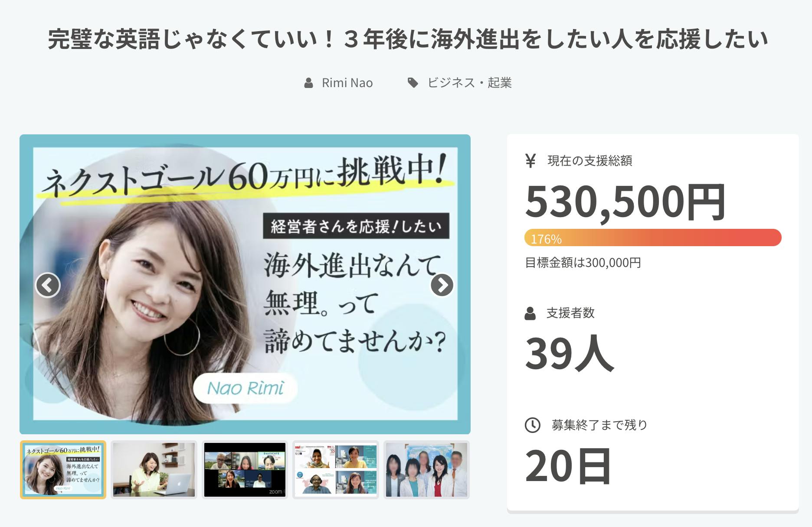The width and height of the screenshot is (812, 527).
Task: Open the ビジネス・起業 category link
Action: (469, 83)
